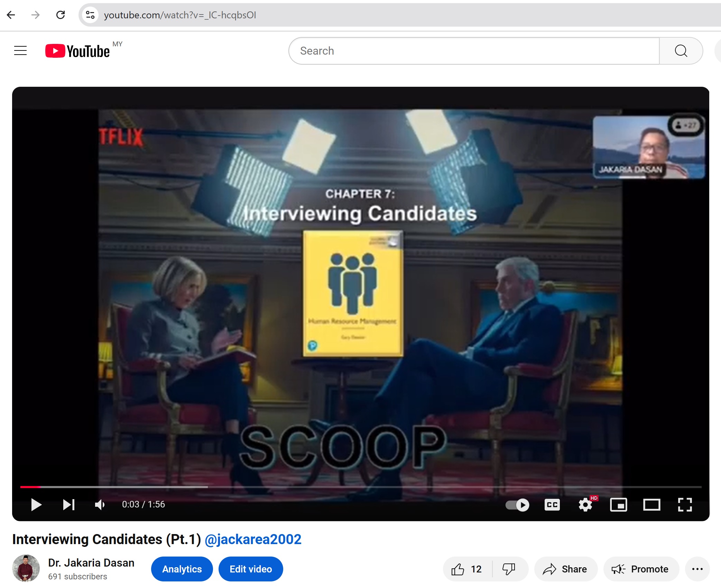
Task: View site information in address bar
Action: click(90, 15)
